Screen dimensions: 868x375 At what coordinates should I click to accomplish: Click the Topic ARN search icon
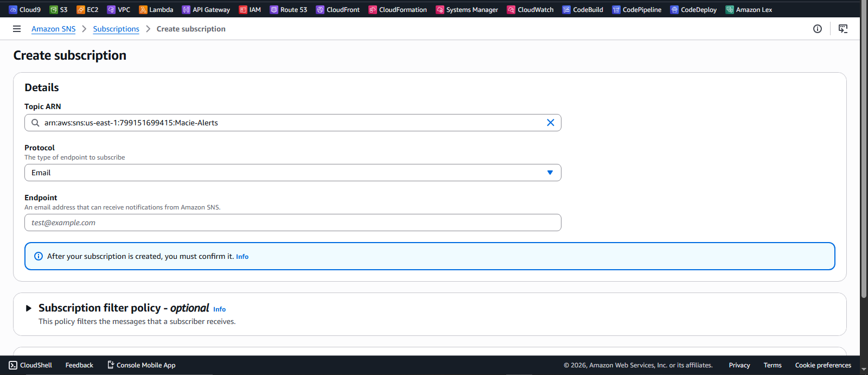click(x=35, y=123)
